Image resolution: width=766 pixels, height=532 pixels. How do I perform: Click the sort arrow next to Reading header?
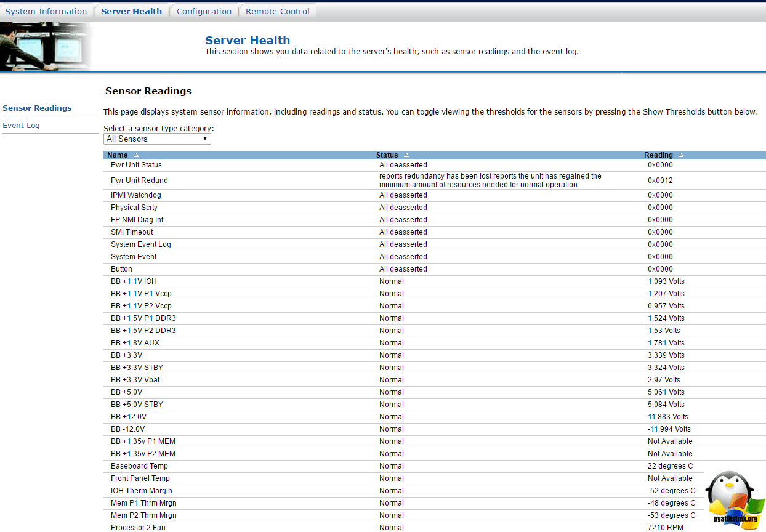[x=681, y=155]
